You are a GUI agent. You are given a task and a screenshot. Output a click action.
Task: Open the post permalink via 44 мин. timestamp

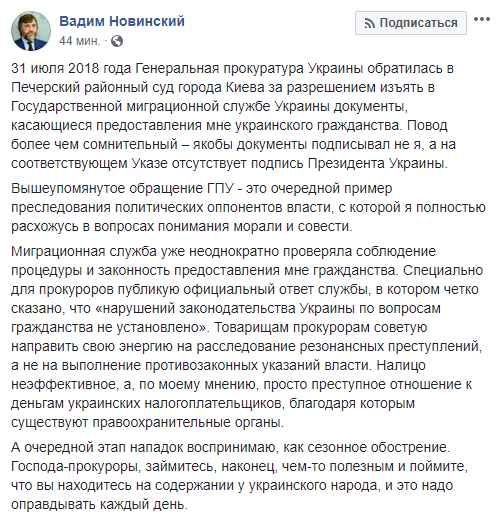(x=80, y=41)
